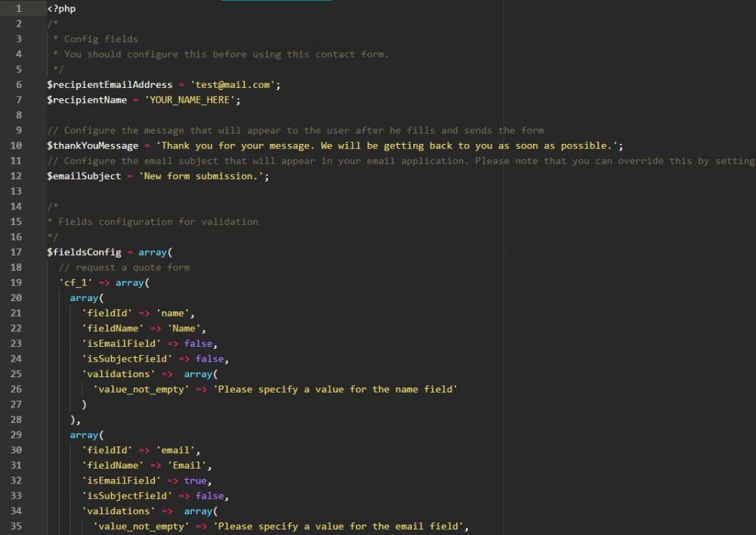This screenshot has height=535, width=756.
Task: Click line number 28 in the gutter
Action: coord(16,420)
